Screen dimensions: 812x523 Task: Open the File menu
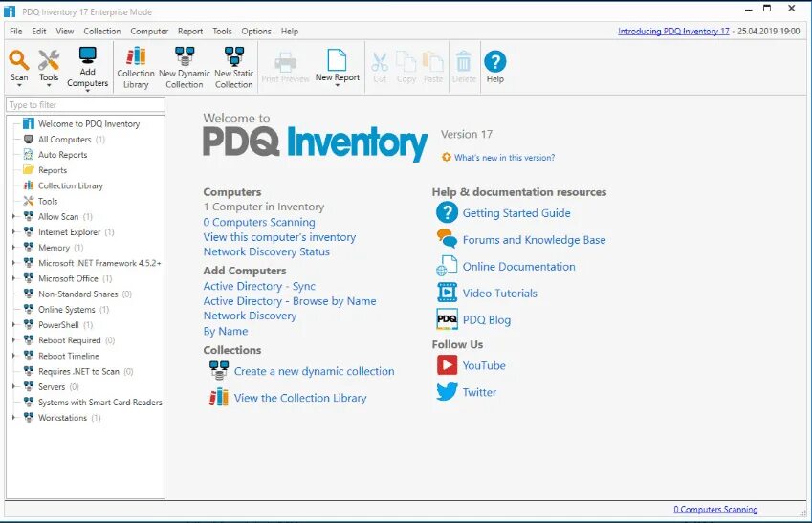click(16, 31)
